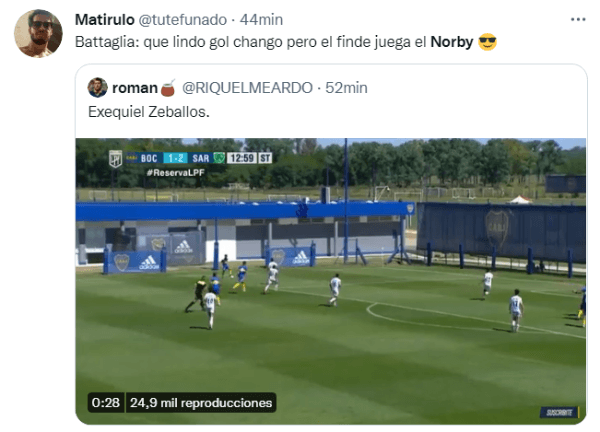Image resolution: width=600 pixels, height=432 pixels.
Task: Click the roman display name
Action: [x=135, y=88]
